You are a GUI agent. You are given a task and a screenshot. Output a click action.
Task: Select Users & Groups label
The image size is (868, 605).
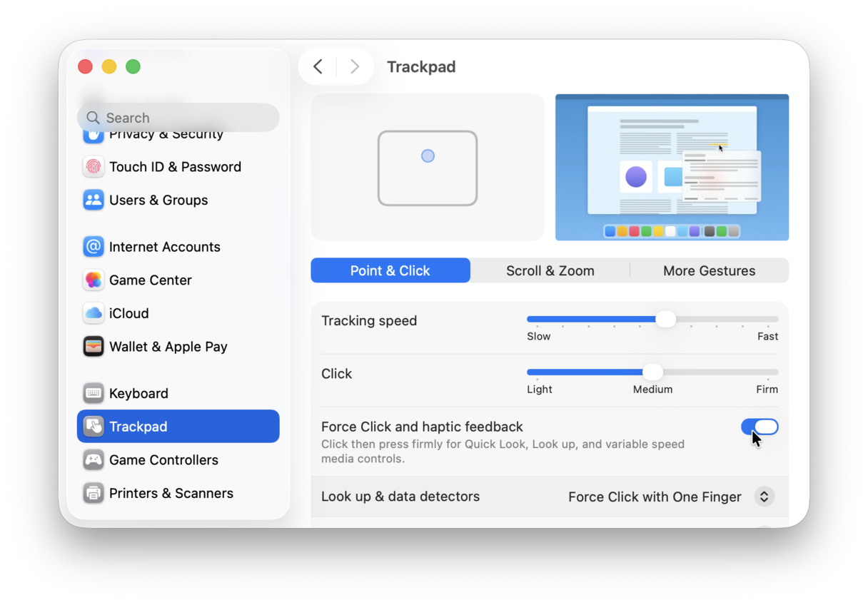point(158,200)
